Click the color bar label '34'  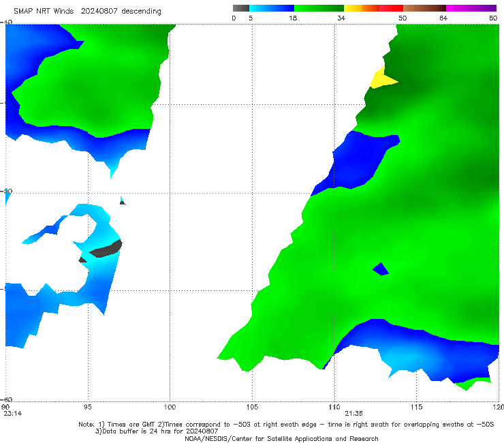[341, 18]
